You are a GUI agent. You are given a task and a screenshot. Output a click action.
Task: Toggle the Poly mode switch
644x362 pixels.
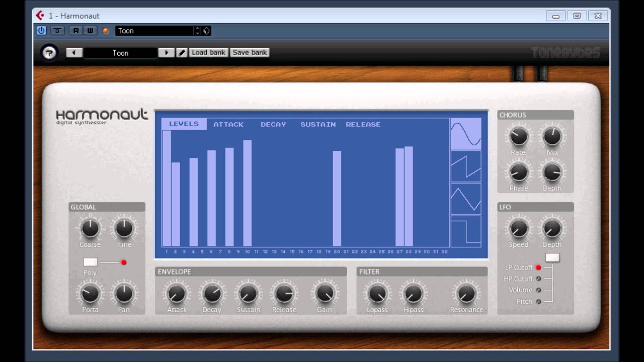[91, 262]
